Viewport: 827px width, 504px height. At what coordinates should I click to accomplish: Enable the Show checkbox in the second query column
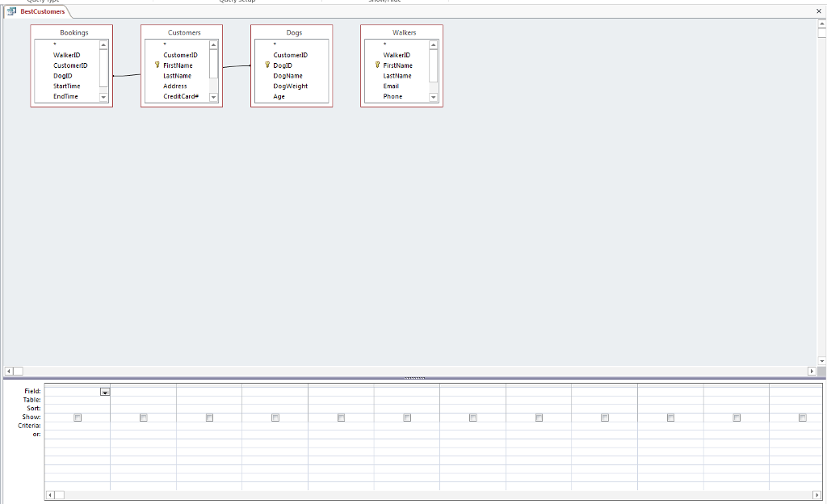[143, 418]
